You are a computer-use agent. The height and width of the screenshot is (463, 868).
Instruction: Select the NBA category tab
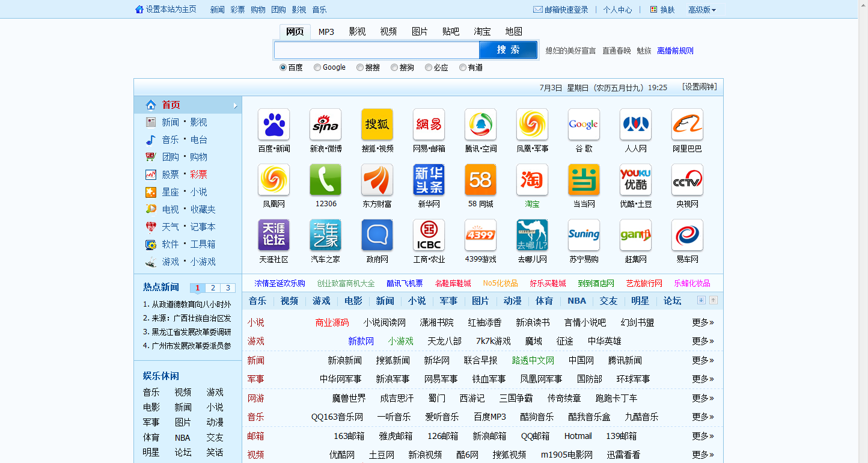click(x=576, y=301)
